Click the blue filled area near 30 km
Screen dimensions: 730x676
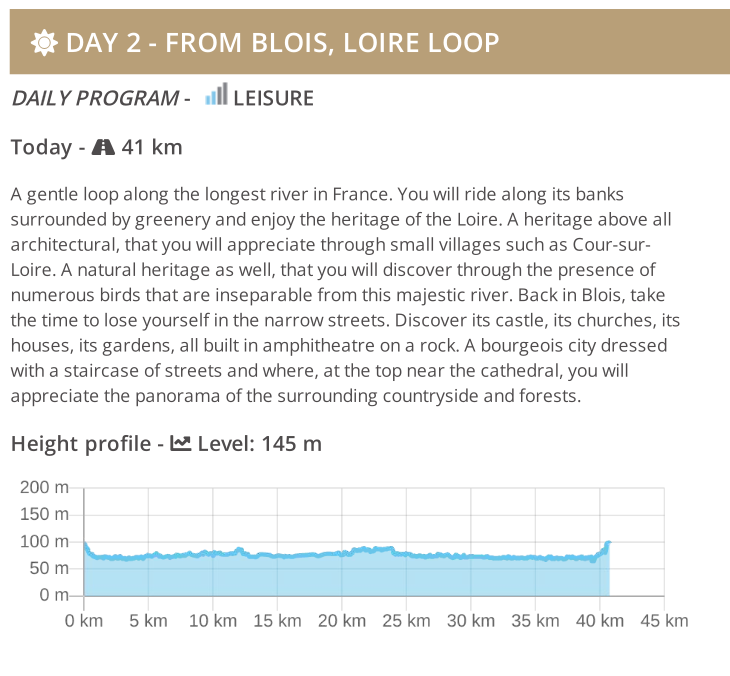point(471,576)
